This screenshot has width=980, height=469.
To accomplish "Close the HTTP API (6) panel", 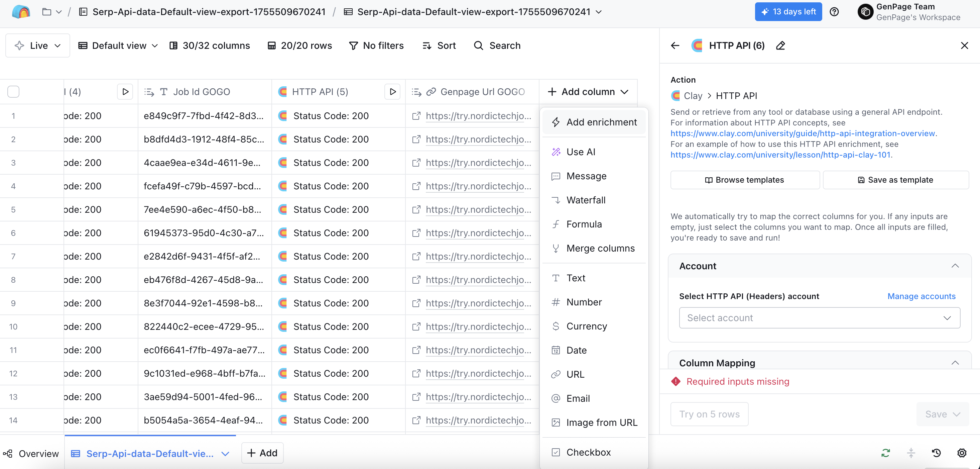I will [x=964, y=46].
